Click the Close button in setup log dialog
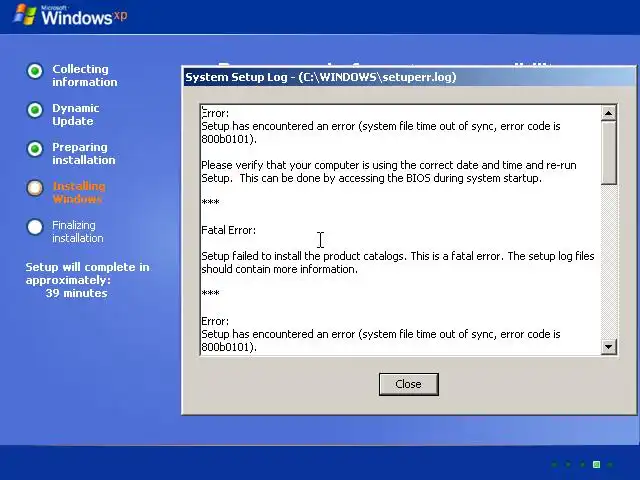640x480 pixels. 409,384
